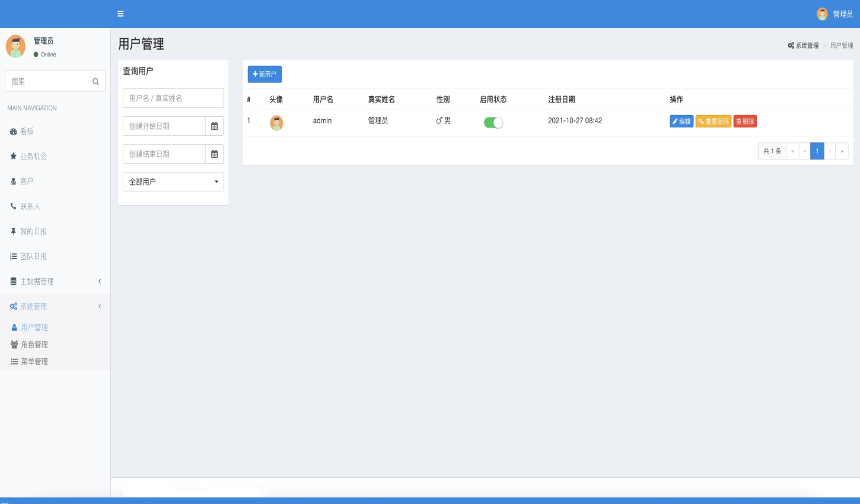Open 客户 menu item
Viewport: 860px width, 504px height.
[x=55, y=181]
